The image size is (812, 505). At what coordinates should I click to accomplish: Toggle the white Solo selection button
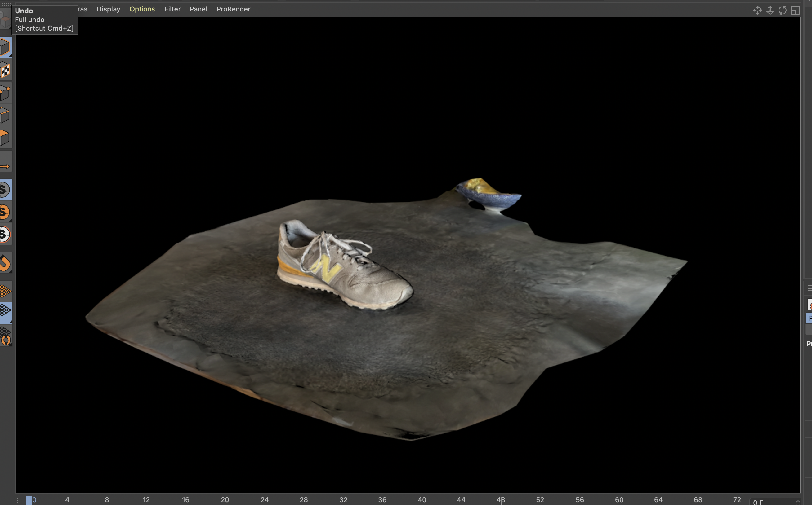click(x=5, y=234)
